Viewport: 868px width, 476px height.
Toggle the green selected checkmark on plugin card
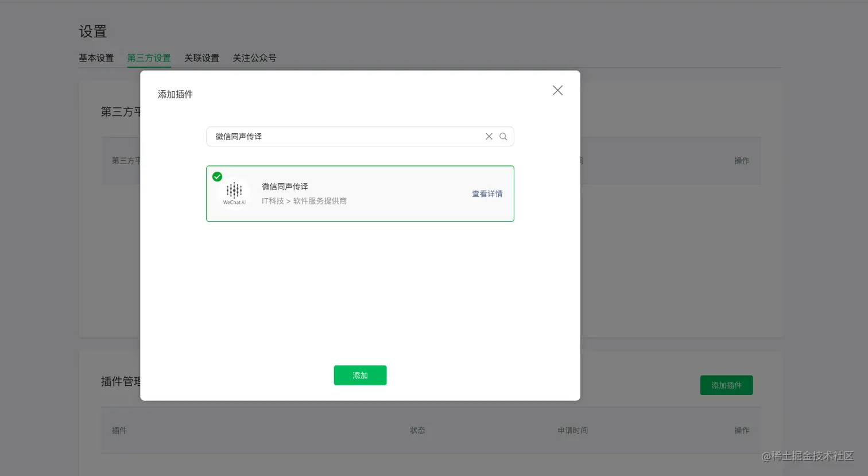(x=217, y=177)
